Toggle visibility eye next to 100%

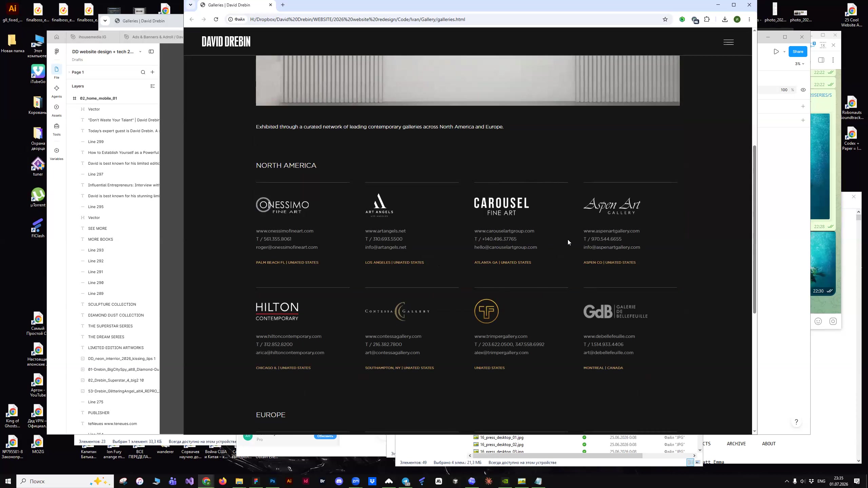[803, 90]
